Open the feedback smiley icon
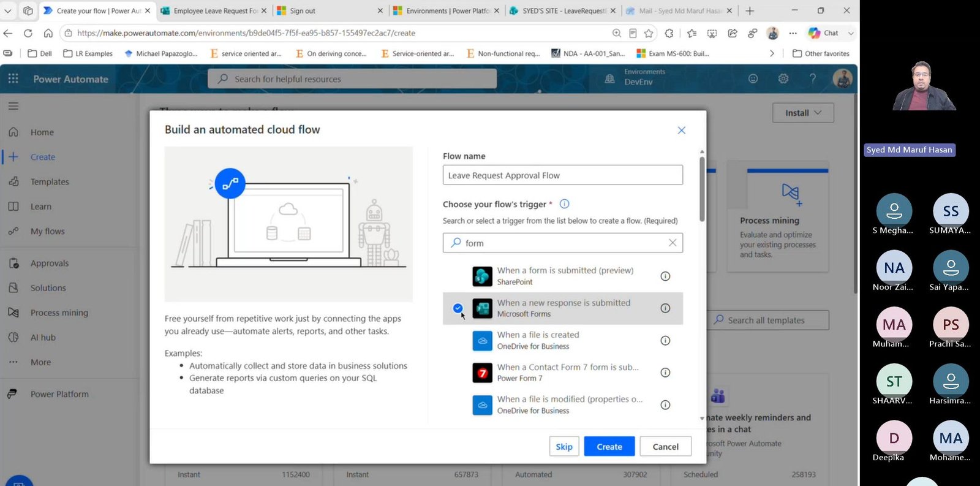980x486 pixels. 753,79
